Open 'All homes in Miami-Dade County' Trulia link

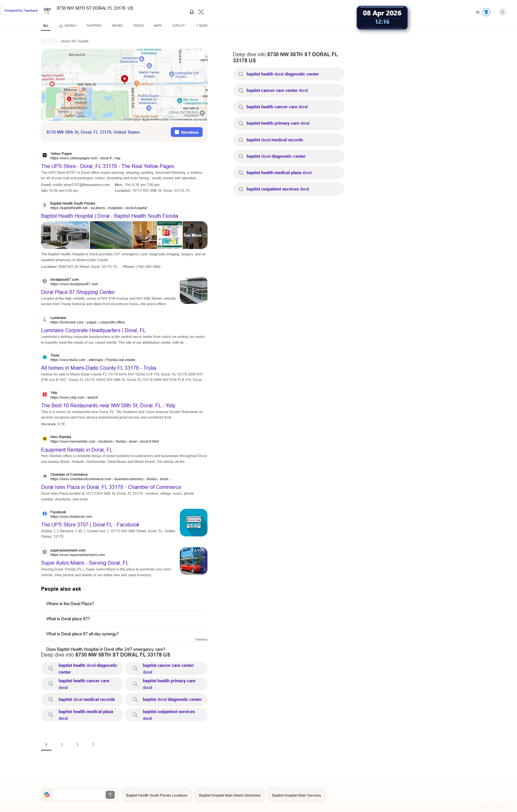point(98,368)
